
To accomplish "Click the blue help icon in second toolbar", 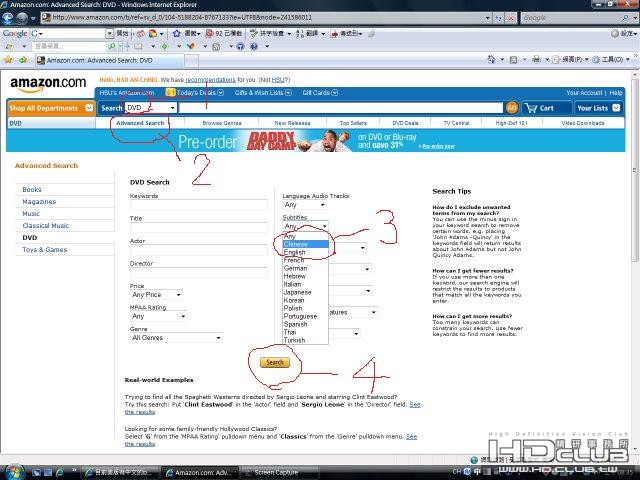I will click(253, 47).
